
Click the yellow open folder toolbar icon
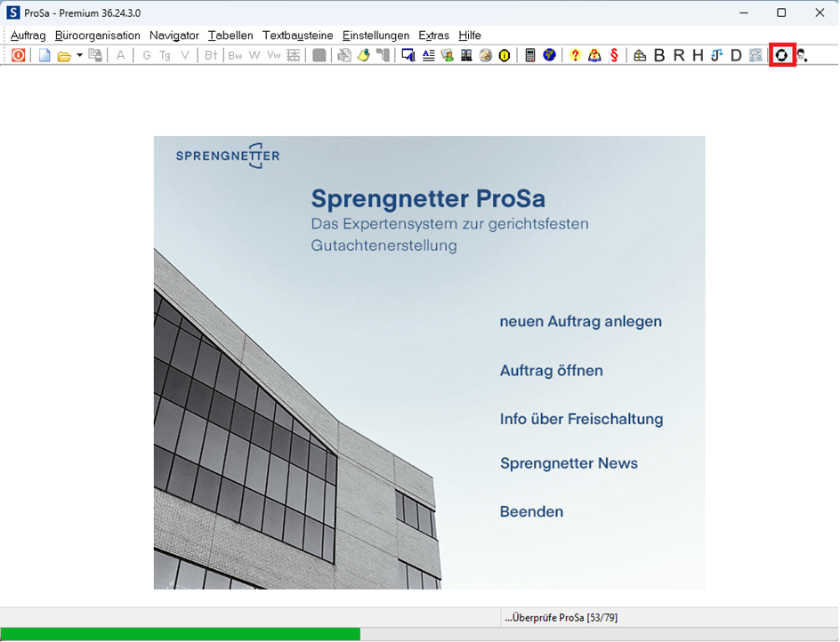pos(64,56)
